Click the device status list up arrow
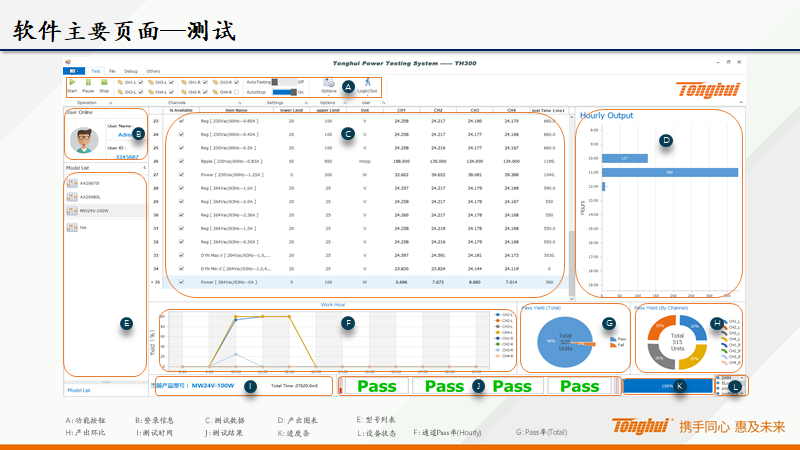The height and width of the screenshot is (450, 800). click(x=742, y=378)
